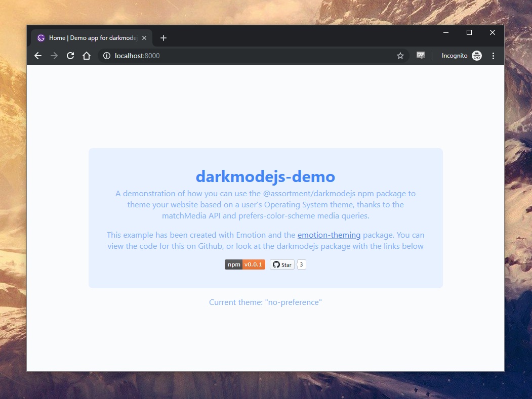This screenshot has width=532, height=399.
Task: Click the Incognito label text
Action: pos(455,56)
